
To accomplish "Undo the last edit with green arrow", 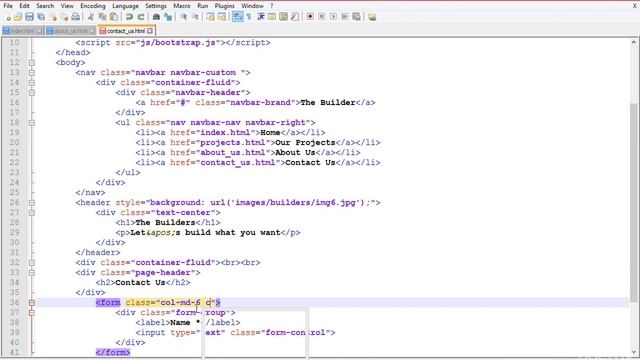I will 129,17.
